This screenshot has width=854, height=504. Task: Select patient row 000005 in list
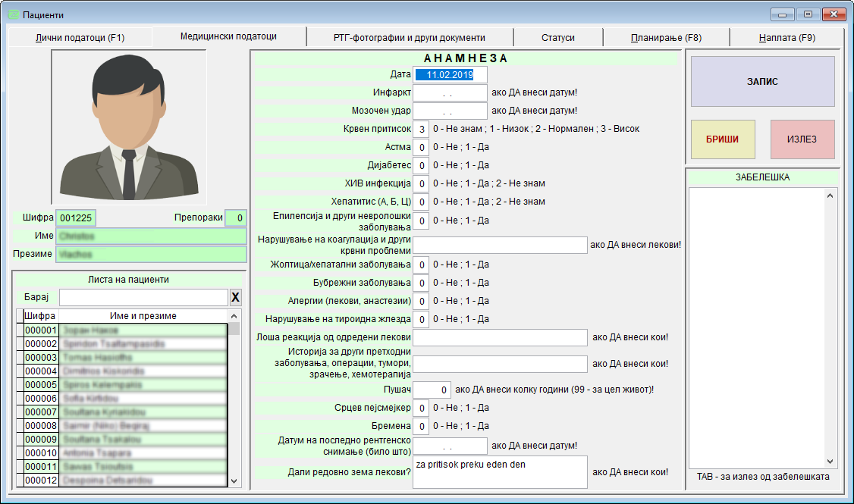click(124, 385)
